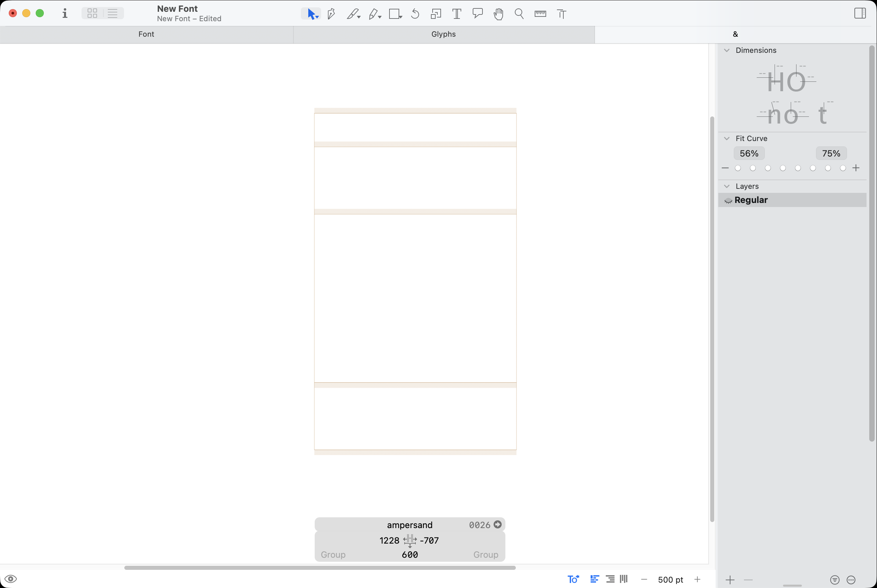Set Fit Curve strength to 56%
This screenshot has width=877, height=588.
(x=749, y=153)
